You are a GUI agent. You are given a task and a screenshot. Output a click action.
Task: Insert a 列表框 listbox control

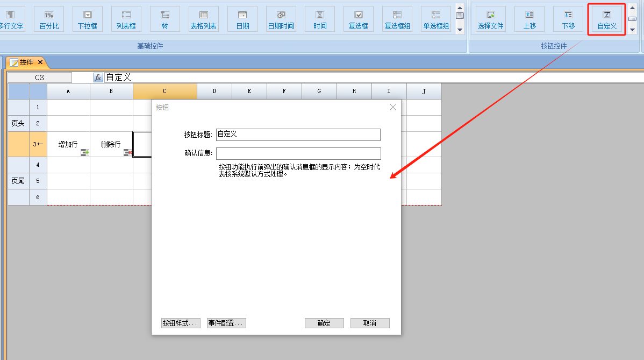click(x=126, y=19)
